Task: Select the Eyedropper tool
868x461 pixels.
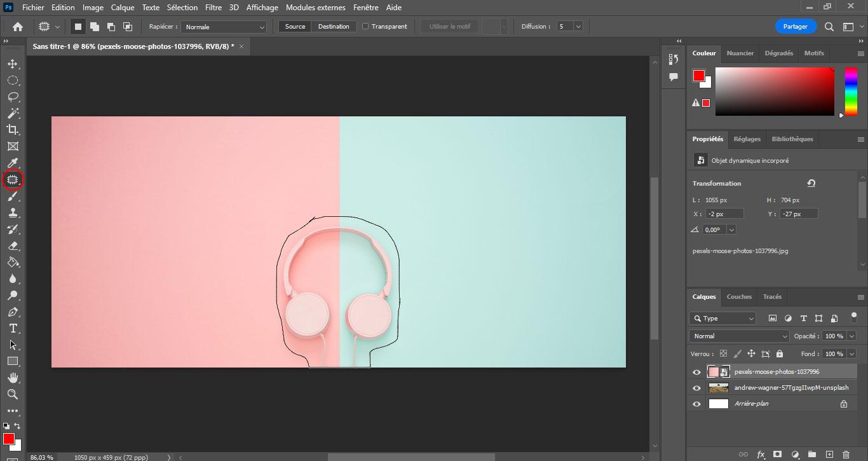Action: tap(12, 163)
